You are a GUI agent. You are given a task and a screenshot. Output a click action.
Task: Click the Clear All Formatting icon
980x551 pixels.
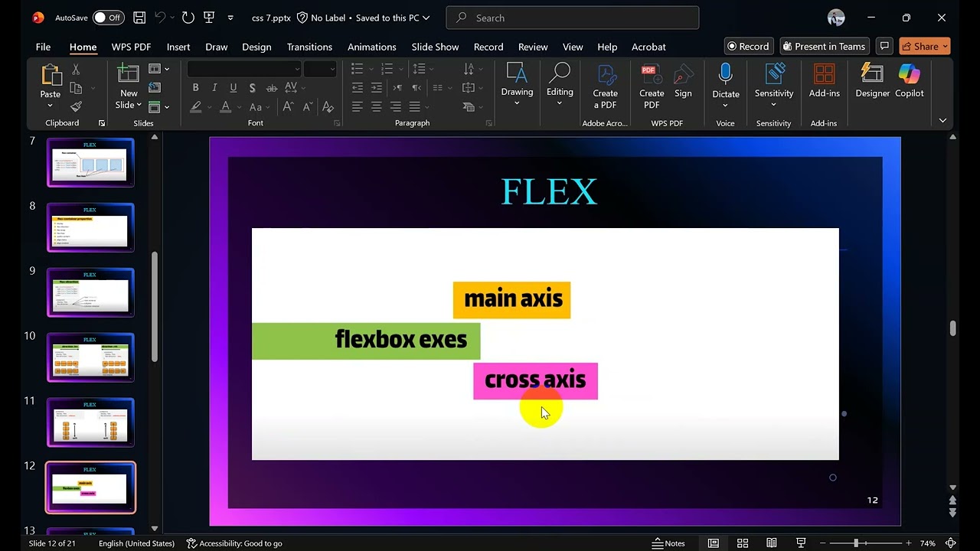click(328, 106)
